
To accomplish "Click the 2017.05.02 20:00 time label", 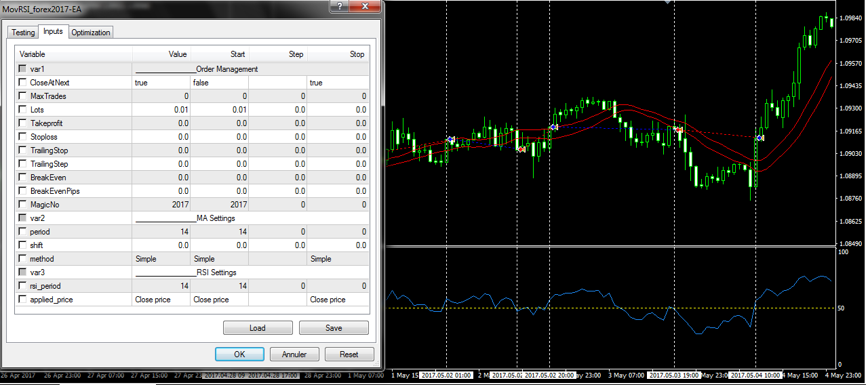I will point(549,375).
